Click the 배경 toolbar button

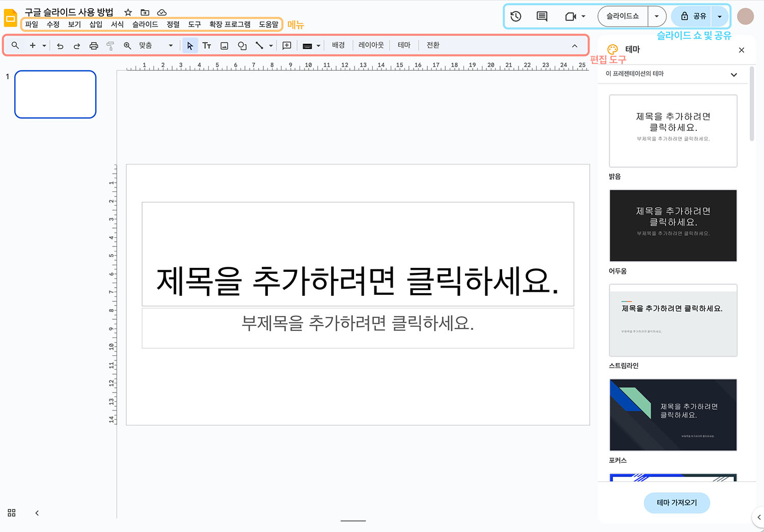point(338,45)
